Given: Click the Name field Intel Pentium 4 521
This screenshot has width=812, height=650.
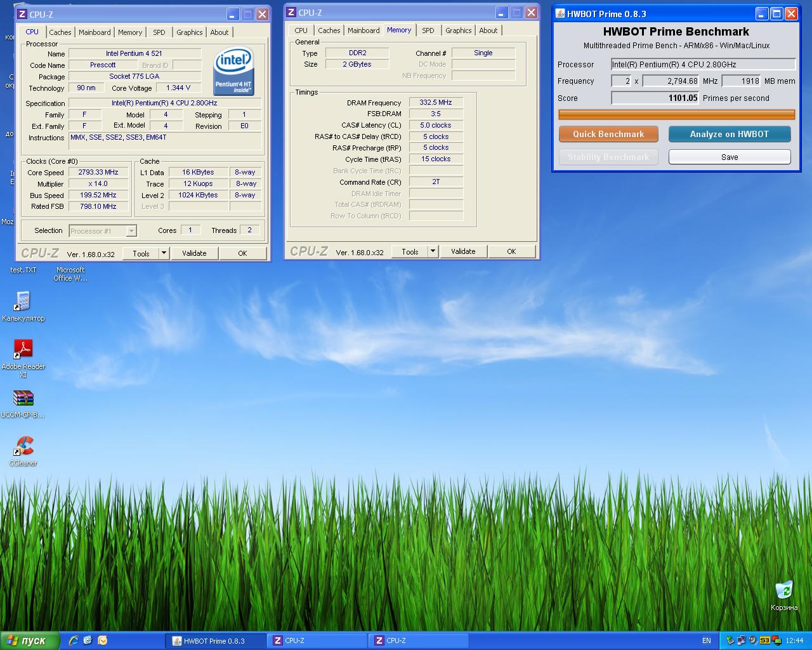Looking at the screenshot, I should (134, 53).
